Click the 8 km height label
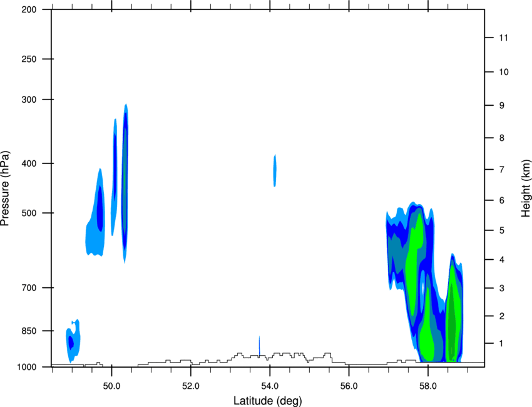 [502, 138]
